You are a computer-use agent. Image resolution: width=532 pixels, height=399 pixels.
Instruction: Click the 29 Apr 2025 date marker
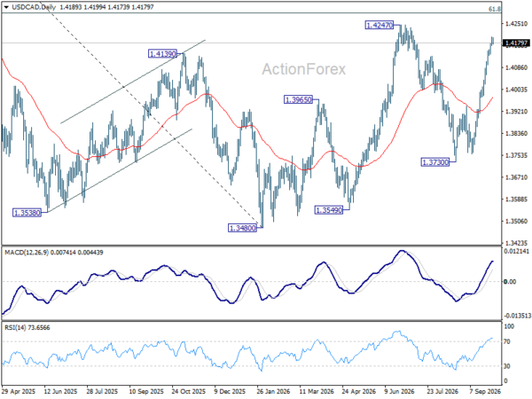coord(19,391)
